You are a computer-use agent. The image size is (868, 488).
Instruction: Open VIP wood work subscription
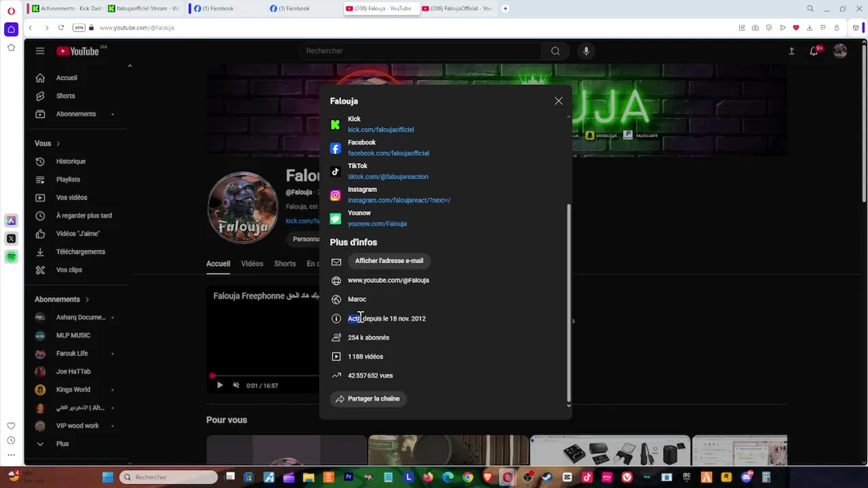(76, 426)
